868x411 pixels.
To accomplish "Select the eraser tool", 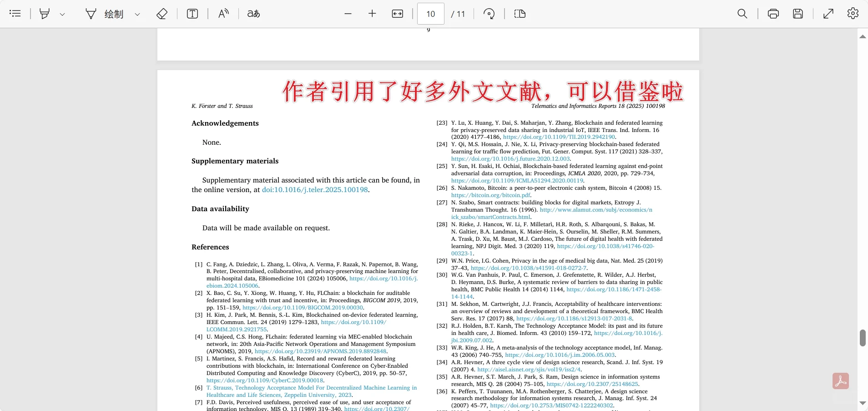I will pyautogui.click(x=162, y=14).
